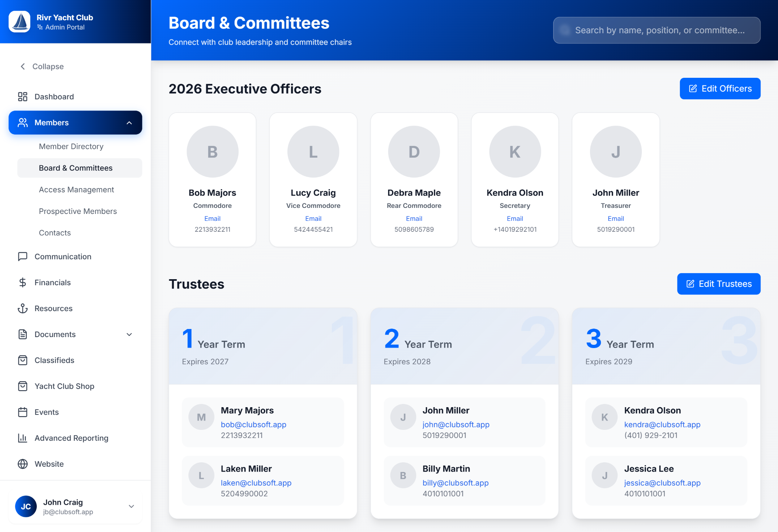
Task: Open the Dashboard via its grid icon
Action: [23, 96]
